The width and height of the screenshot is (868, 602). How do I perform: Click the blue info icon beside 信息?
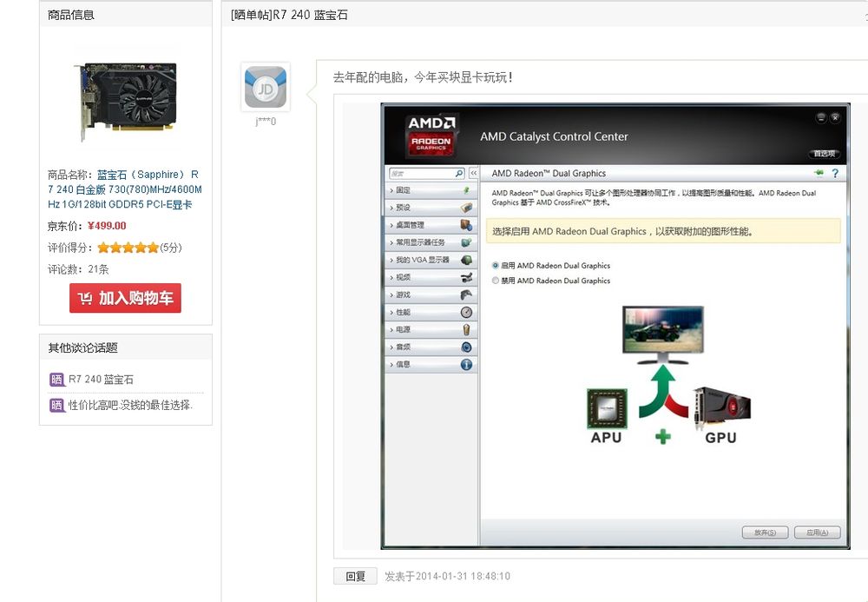click(466, 364)
